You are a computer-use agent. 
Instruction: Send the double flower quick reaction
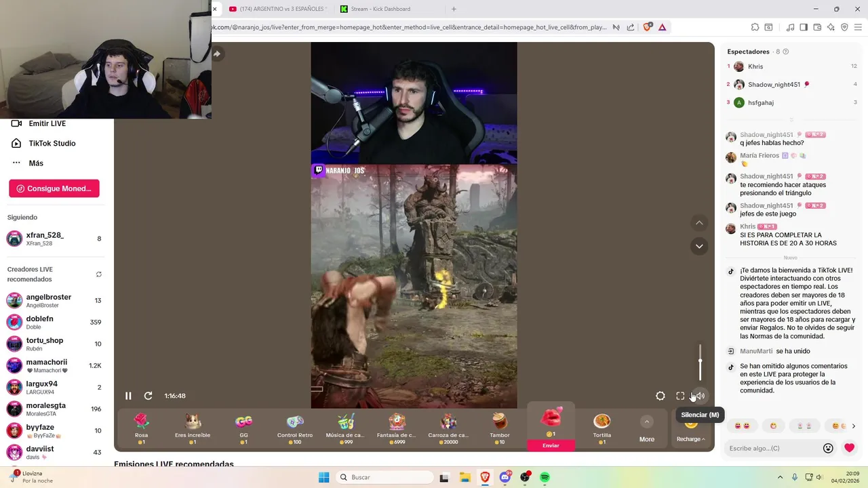click(804, 426)
